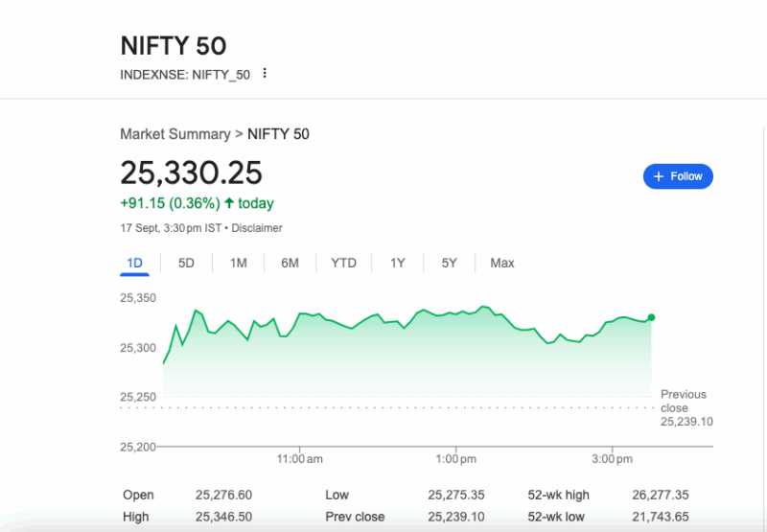Click the Previous close 25,239.10 chart label

(x=686, y=407)
